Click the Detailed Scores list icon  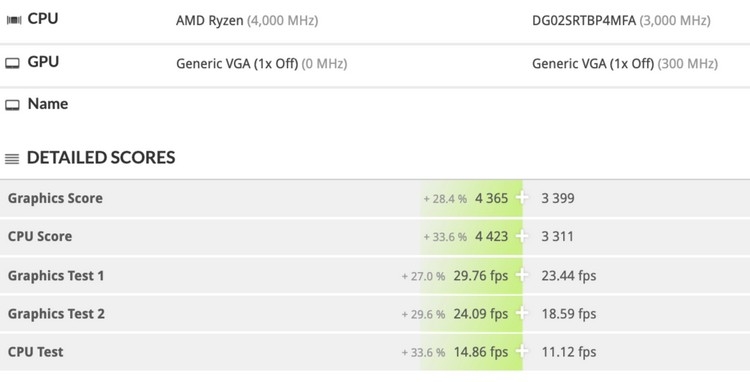click(12, 159)
